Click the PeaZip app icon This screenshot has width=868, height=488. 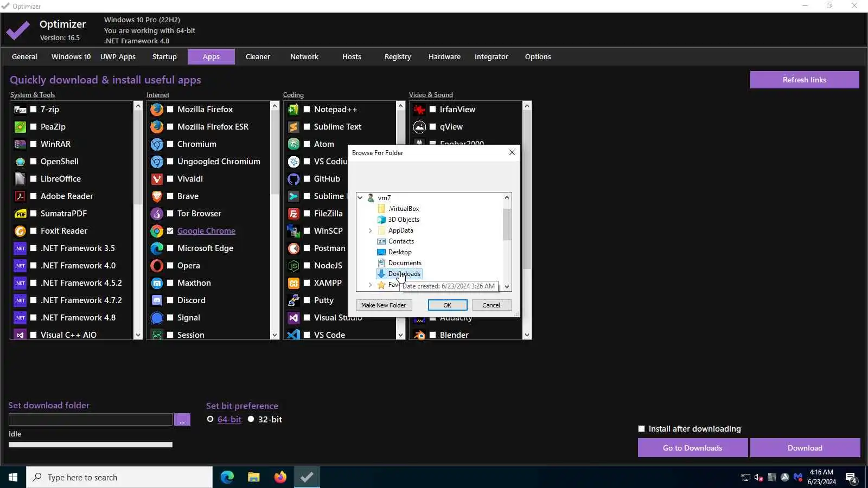coord(20,127)
